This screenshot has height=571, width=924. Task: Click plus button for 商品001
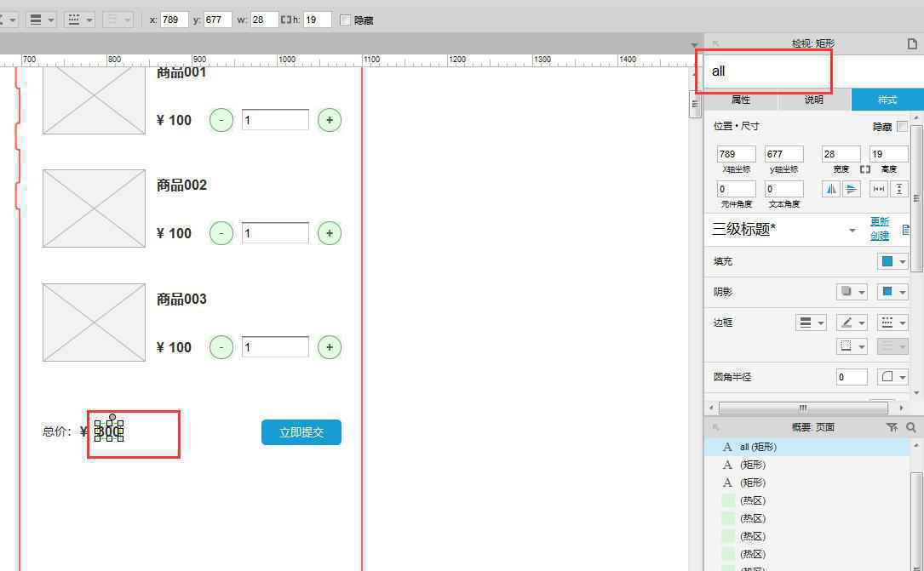tap(330, 120)
